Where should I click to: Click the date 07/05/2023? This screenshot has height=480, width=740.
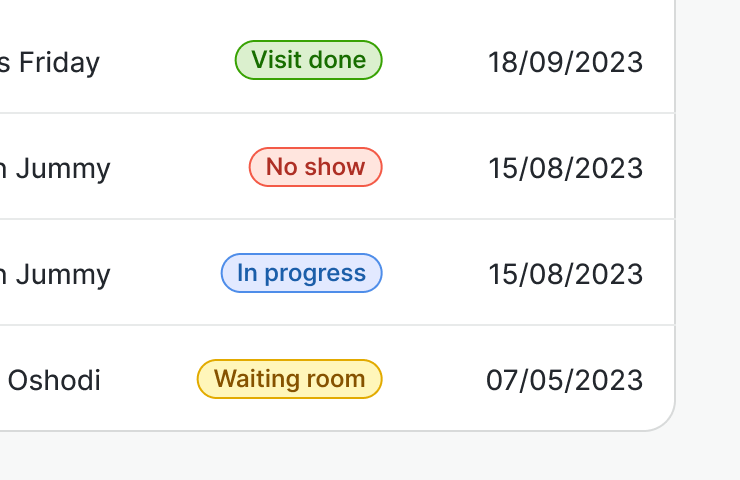564,380
